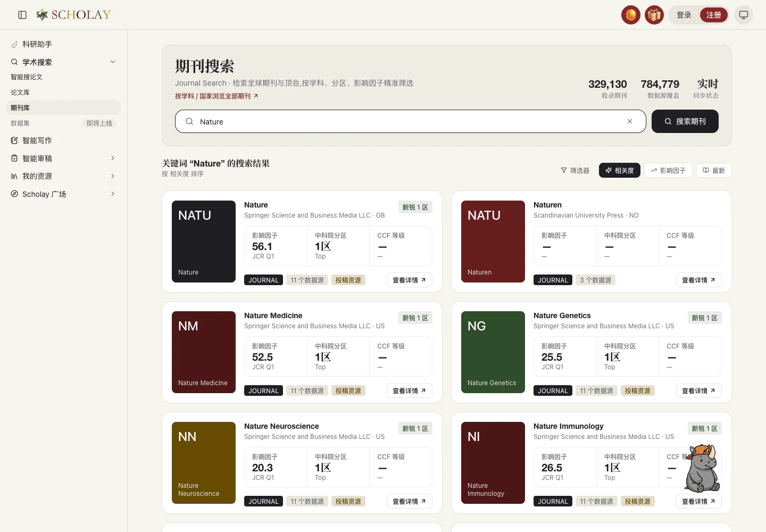
Task: Click 投稿资源 tag on Nature card
Action: [x=348, y=280]
